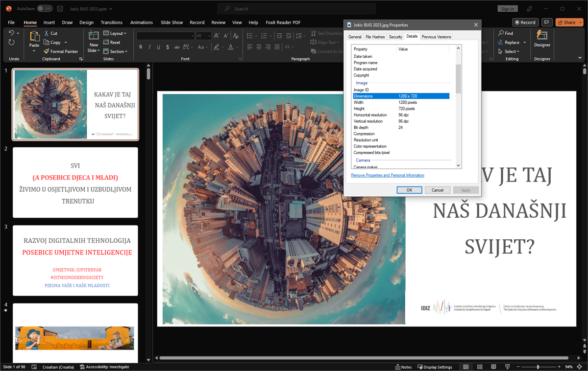
Task: Click the Format Painter tool
Action: point(61,51)
